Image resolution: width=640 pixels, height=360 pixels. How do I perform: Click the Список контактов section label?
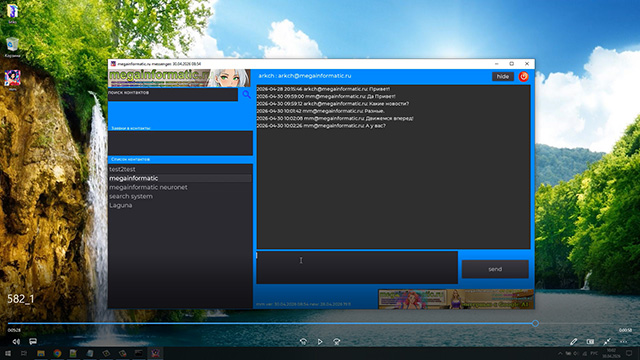[x=130, y=159]
